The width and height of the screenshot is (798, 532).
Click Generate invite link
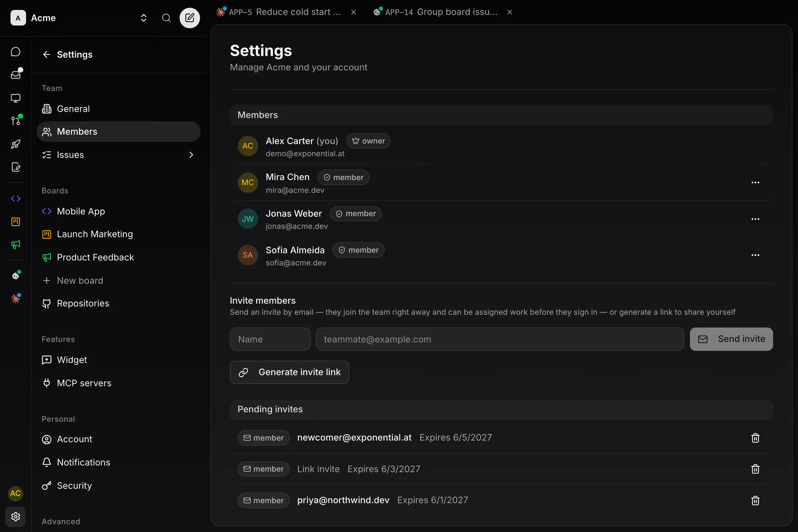(x=289, y=372)
